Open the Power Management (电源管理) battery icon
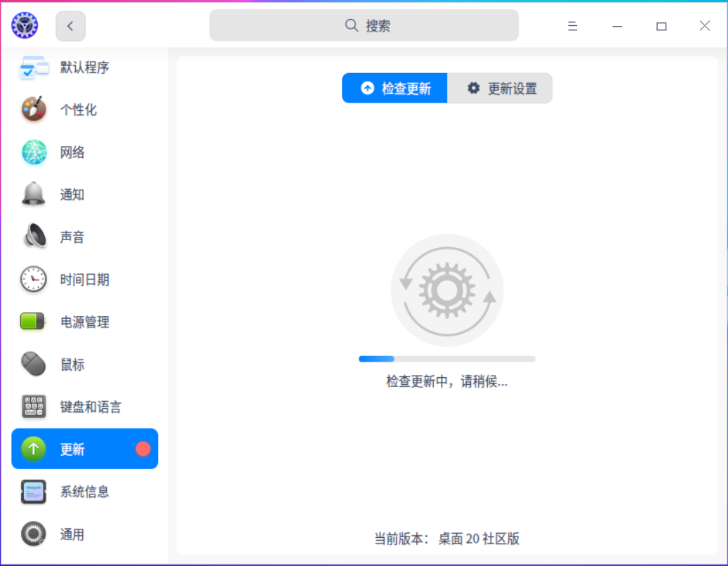Image resolution: width=728 pixels, height=566 pixels. tap(32, 322)
